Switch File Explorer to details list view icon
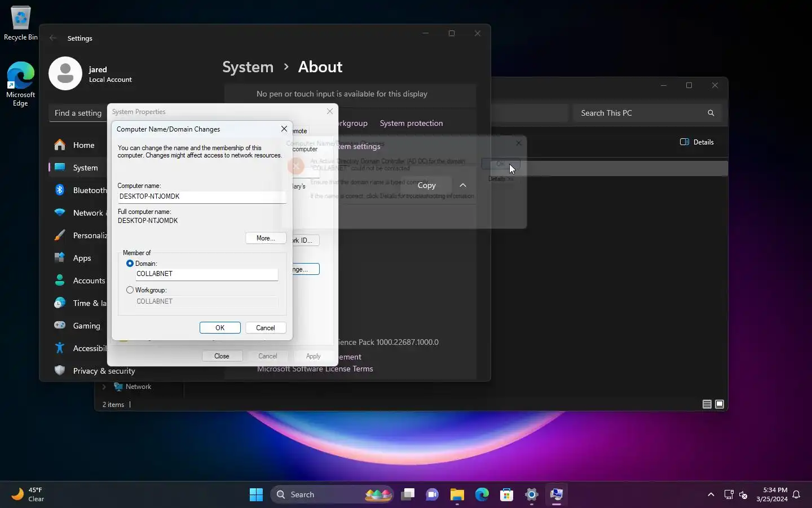This screenshot has height=508, width=812. point(707,404)
